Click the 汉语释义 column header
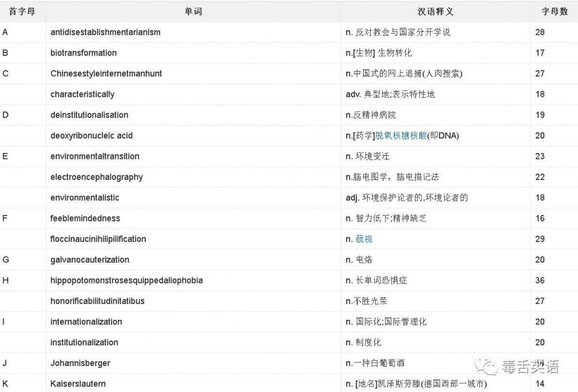578x392 pixels. [436, 11]
